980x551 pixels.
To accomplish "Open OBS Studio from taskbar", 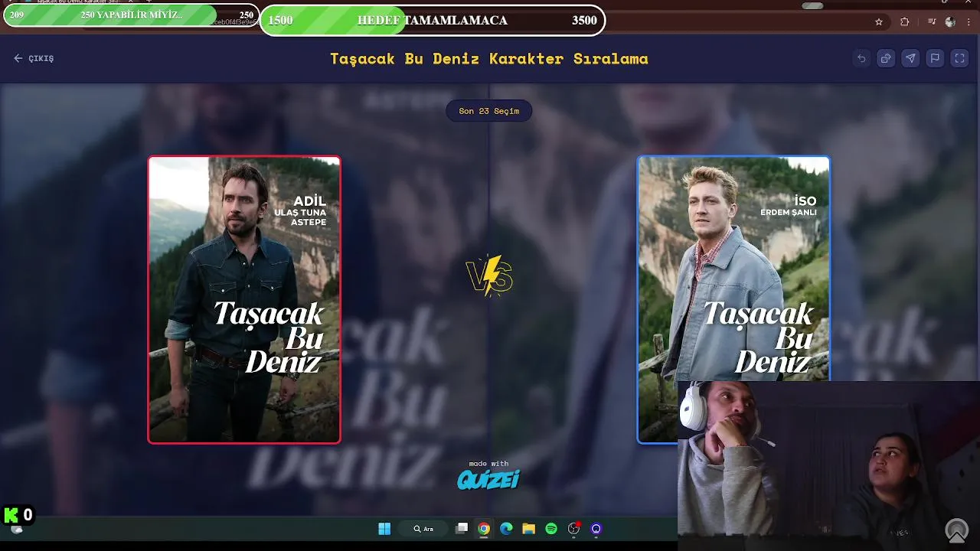I will coord(573,529).
